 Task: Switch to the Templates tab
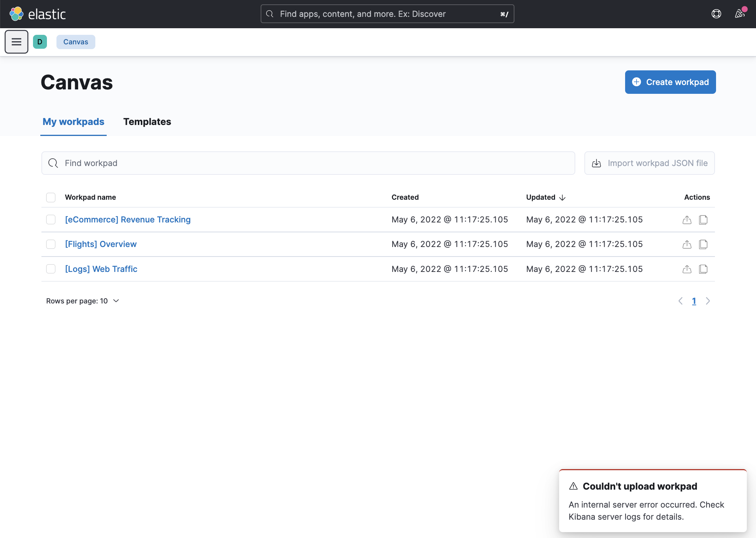coord(147,122)
